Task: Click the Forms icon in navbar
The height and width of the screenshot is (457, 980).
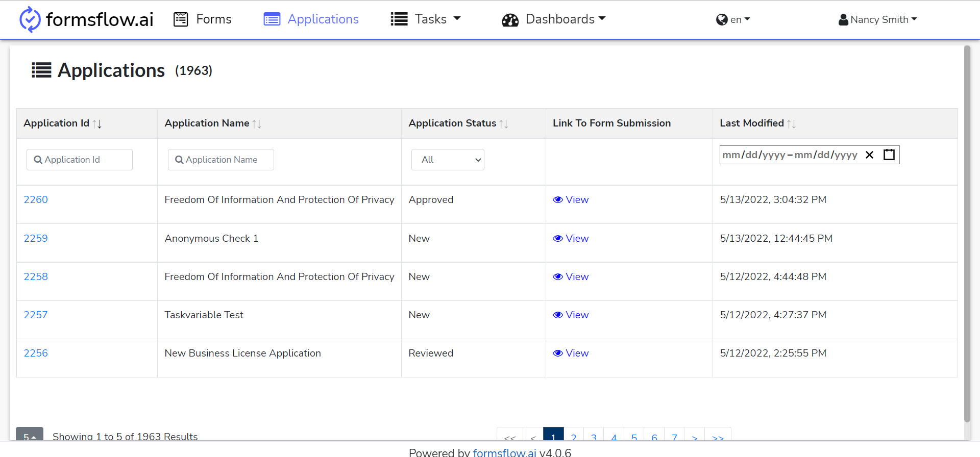Action: click(181, 19)
